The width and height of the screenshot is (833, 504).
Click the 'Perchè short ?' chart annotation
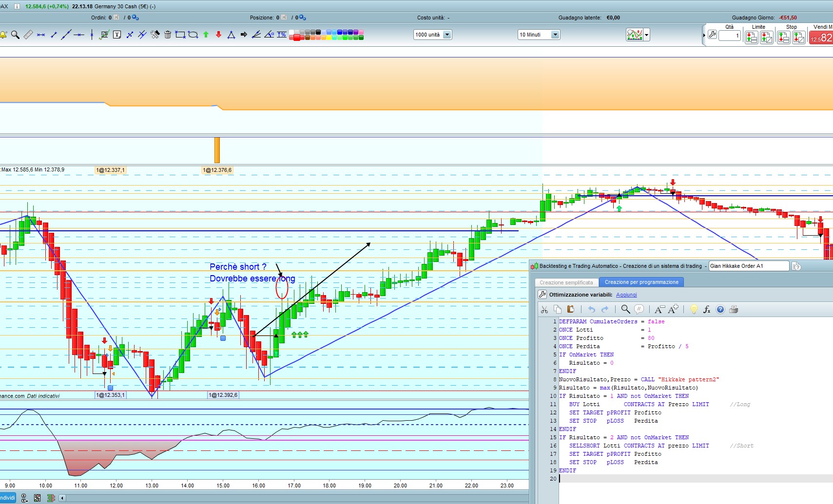[x=238, y=267]
